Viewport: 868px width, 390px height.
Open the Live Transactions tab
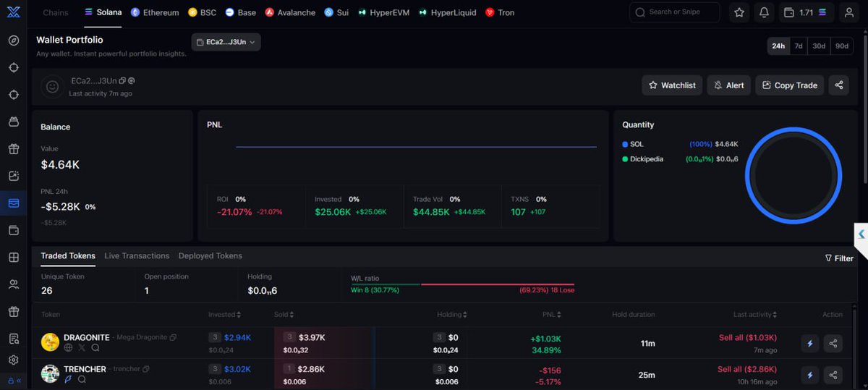coord(137,256)
